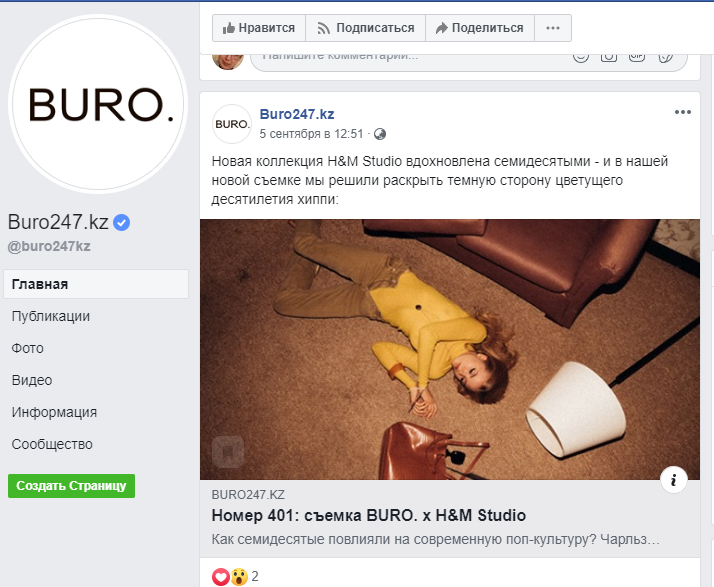Open the Фото section in sidebar
Viewport: 714px width, 587px height.
tap(27, 348)
